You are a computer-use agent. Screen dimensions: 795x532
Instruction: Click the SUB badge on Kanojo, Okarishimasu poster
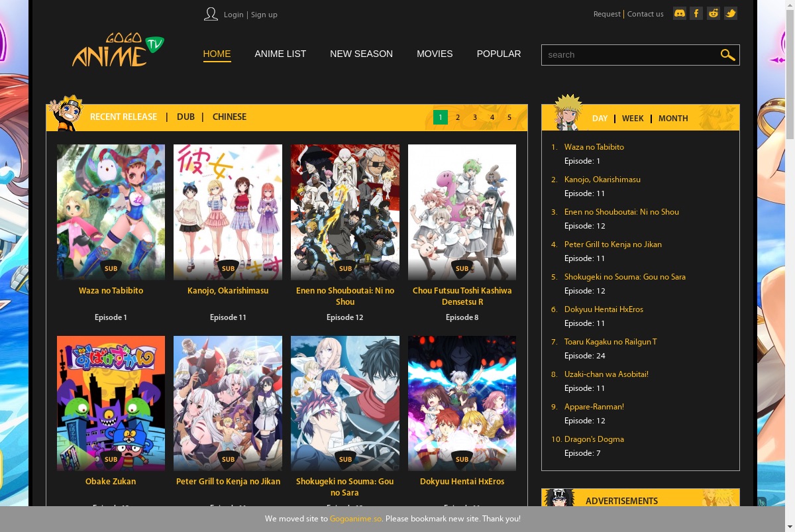(228, 268)
